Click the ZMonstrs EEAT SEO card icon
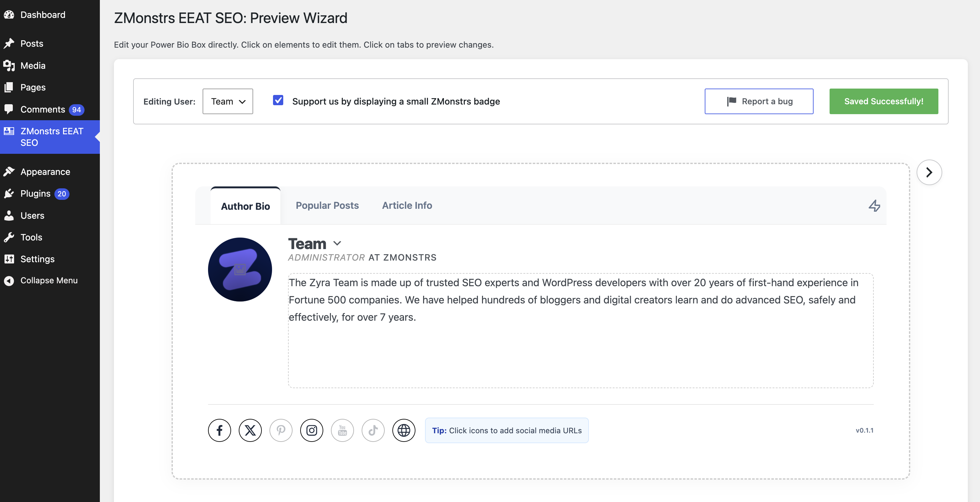The image size is (980, 502). pos(9,131)
